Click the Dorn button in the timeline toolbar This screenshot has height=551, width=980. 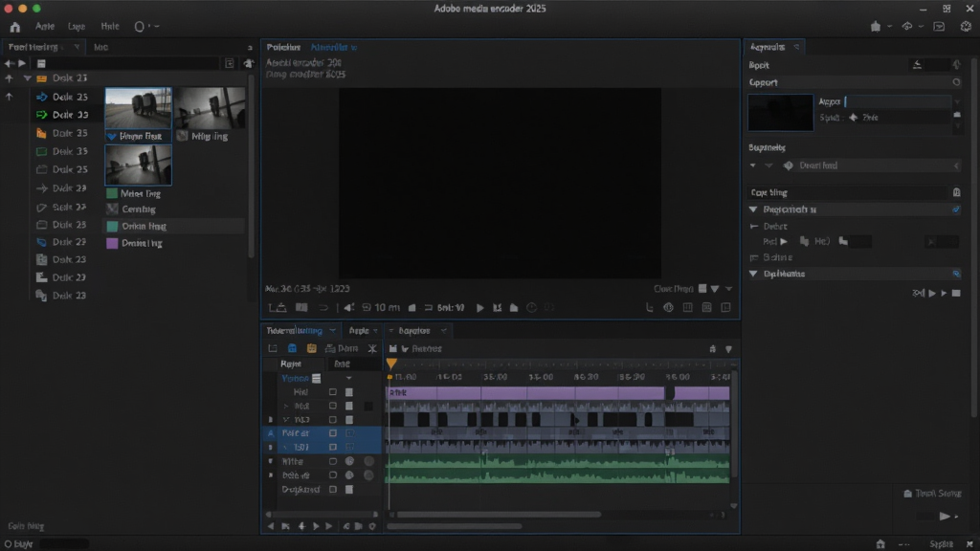[342, 348]
